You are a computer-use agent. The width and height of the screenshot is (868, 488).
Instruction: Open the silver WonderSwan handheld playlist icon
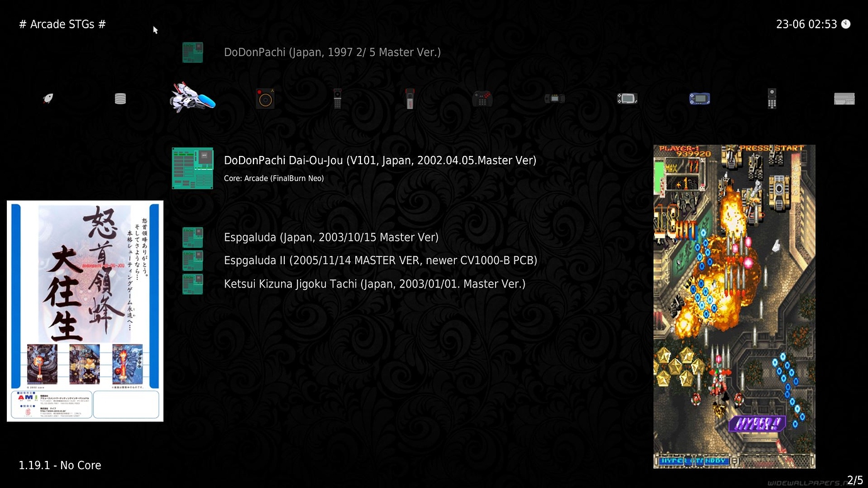tap(626, 98)
